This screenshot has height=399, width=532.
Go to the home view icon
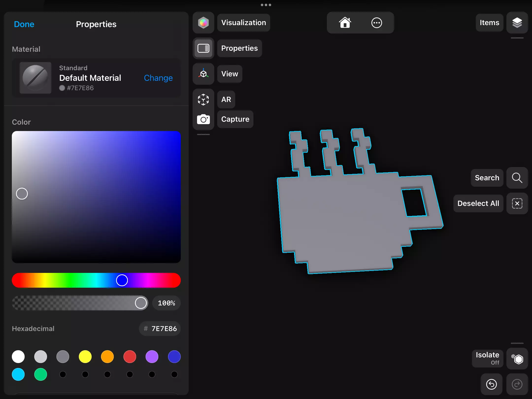[345, 23]
